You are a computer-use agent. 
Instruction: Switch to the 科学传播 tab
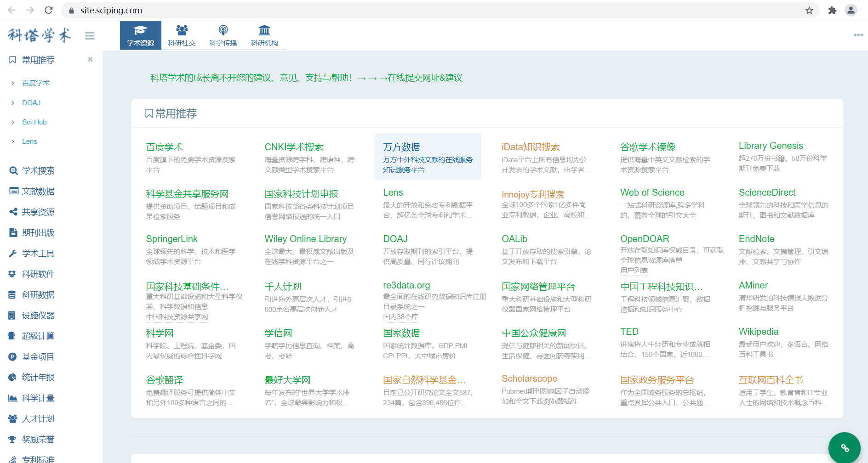[x=223, y=35]
